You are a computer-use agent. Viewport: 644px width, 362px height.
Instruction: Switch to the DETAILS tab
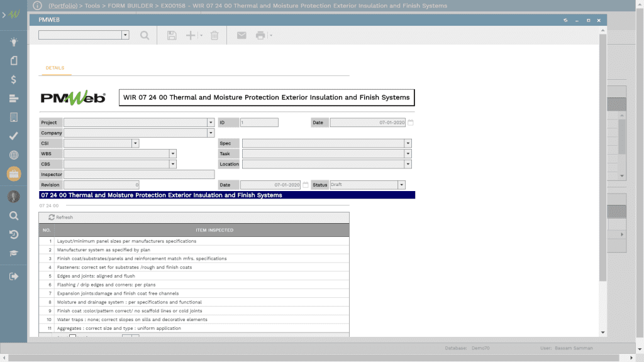click(x=55, y=68)
